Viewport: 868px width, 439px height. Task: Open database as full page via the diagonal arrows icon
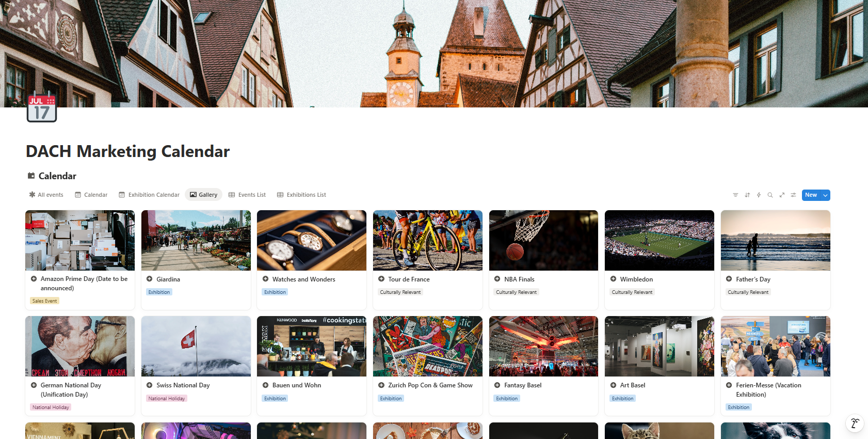tap(782, 195)
